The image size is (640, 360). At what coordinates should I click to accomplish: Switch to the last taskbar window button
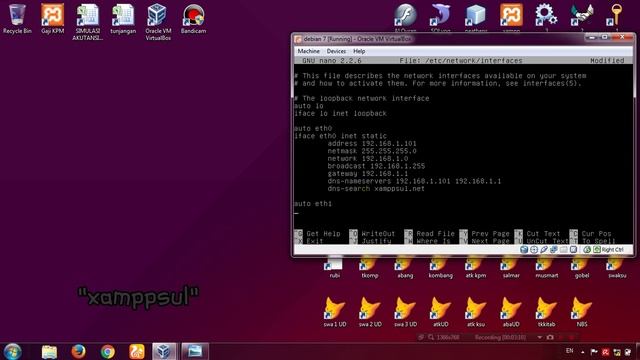(x=195, y=351)
